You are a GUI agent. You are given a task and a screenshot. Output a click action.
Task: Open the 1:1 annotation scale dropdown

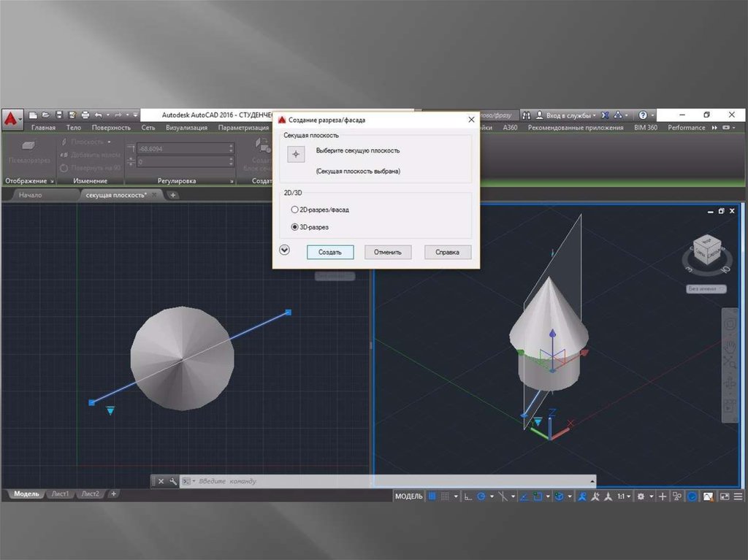click(x=623, y=496)
